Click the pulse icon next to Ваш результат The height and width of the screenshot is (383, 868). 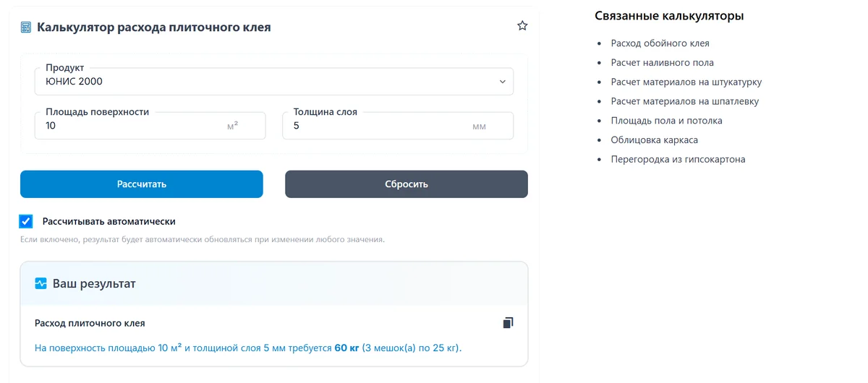pyautogui.click(x=41, y=283)
